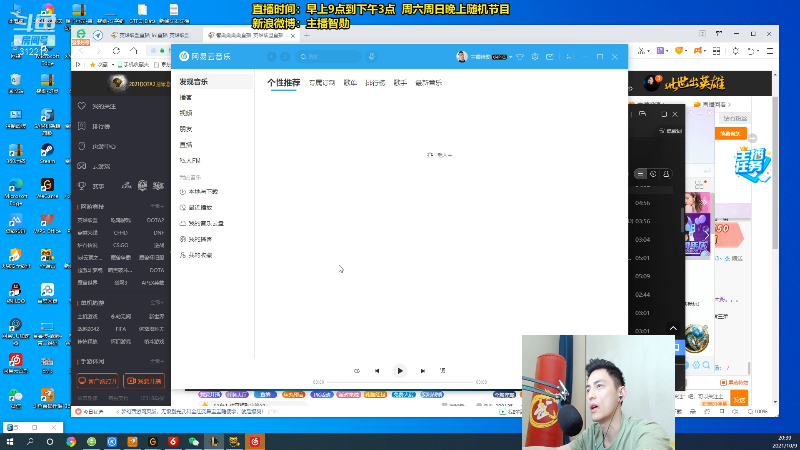Click the microphone listen-to-identify icon
This screenshot has width=800, height=450.
(x=372, y=57)
